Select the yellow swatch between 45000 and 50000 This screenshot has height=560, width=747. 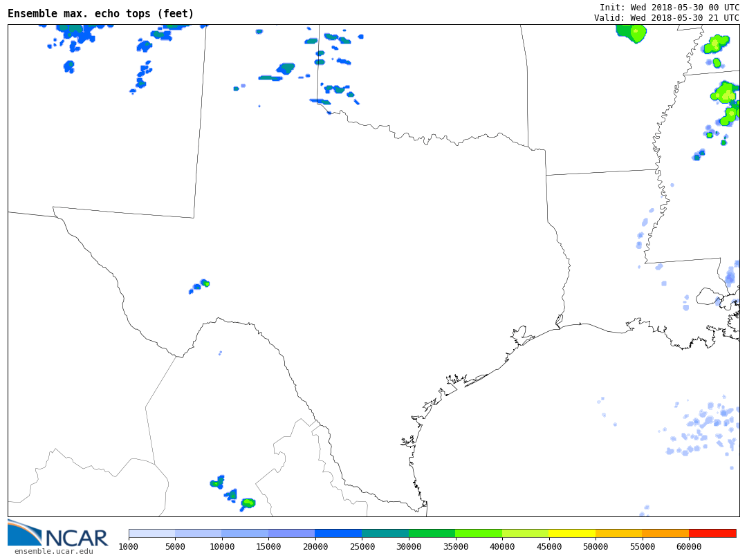point(572,533)
